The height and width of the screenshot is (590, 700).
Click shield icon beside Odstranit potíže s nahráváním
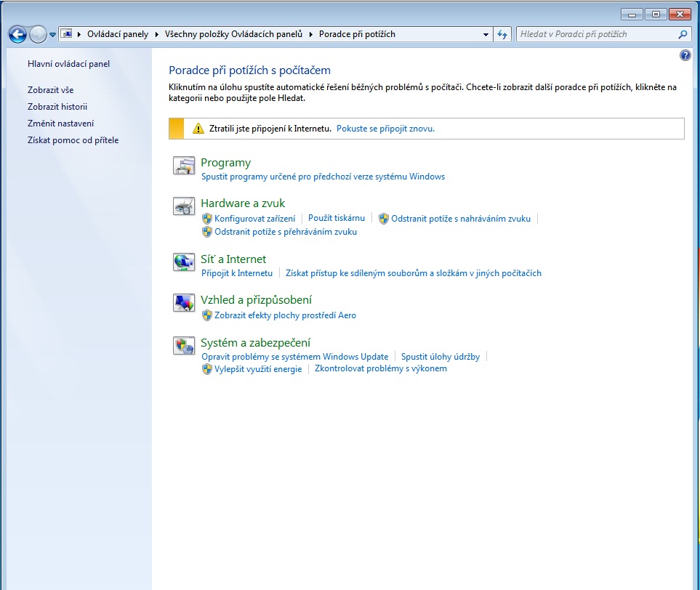(384, 219)
